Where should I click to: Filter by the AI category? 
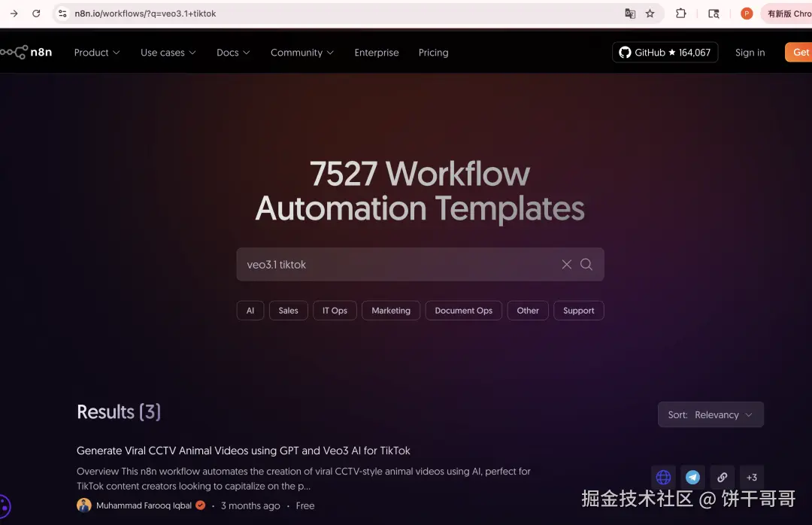coord(250,311)
